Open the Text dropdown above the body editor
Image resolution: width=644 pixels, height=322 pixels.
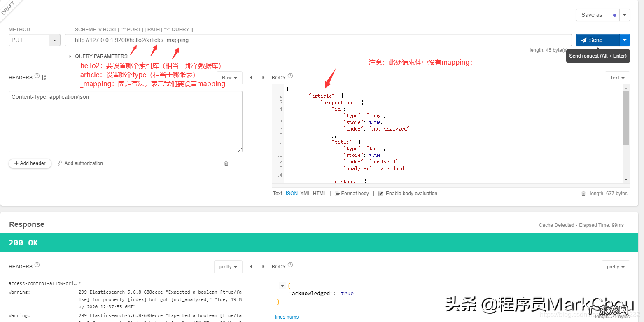(617, 77)
